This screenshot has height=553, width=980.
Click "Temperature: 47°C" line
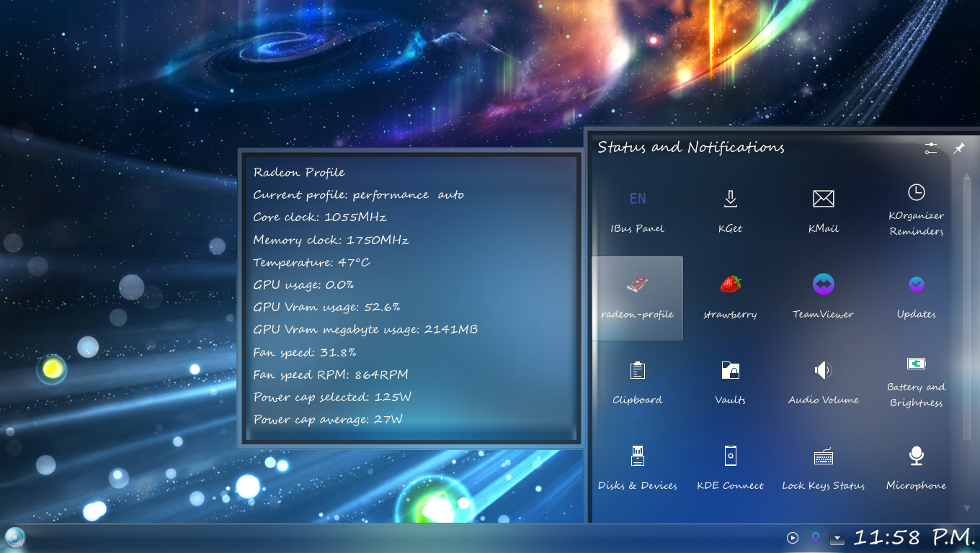pos(312,262)
